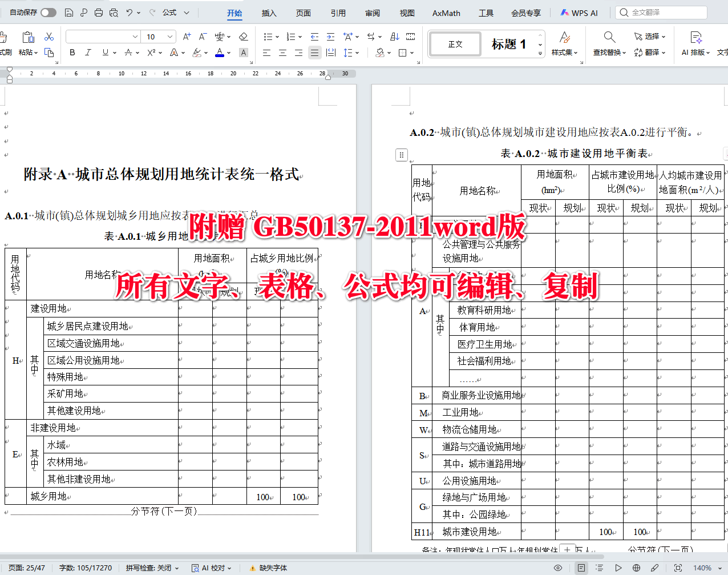The image size is (728, 575).
Task: Open the font color dropdown arrow
Action: tap(228, 53)
